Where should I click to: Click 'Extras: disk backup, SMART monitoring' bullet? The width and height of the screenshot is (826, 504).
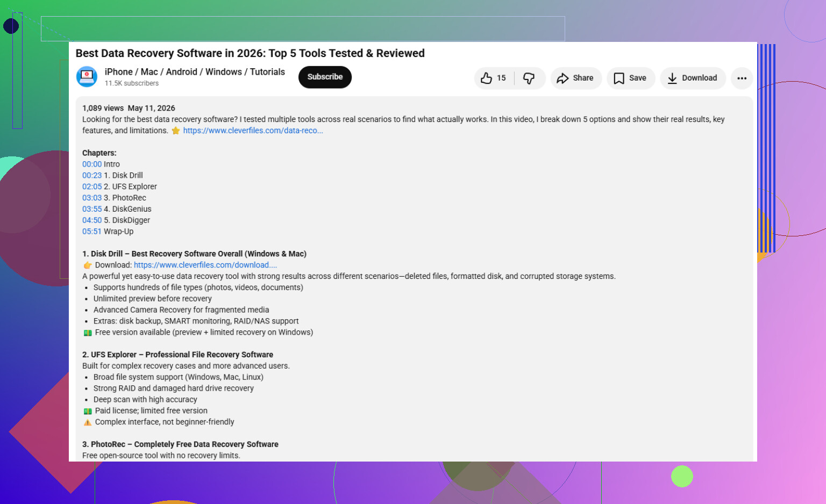tap(196, 321)
